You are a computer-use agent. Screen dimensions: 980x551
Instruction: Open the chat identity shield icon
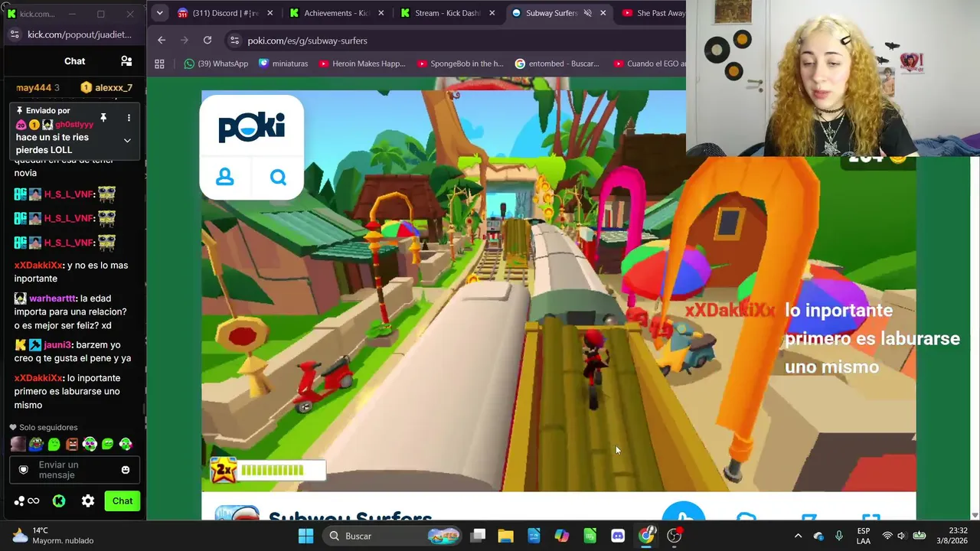point(23,470)
